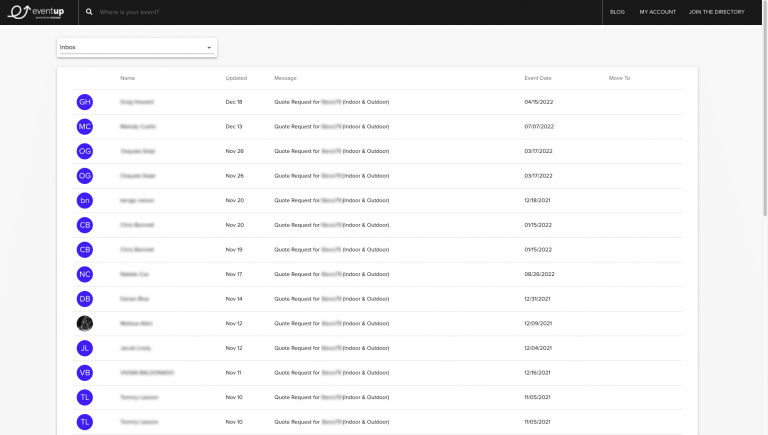Viewport: 768px width, 435px height.
Task: Sort by the Updated column header
Action: pyautogui.click(x=236, y=78)
